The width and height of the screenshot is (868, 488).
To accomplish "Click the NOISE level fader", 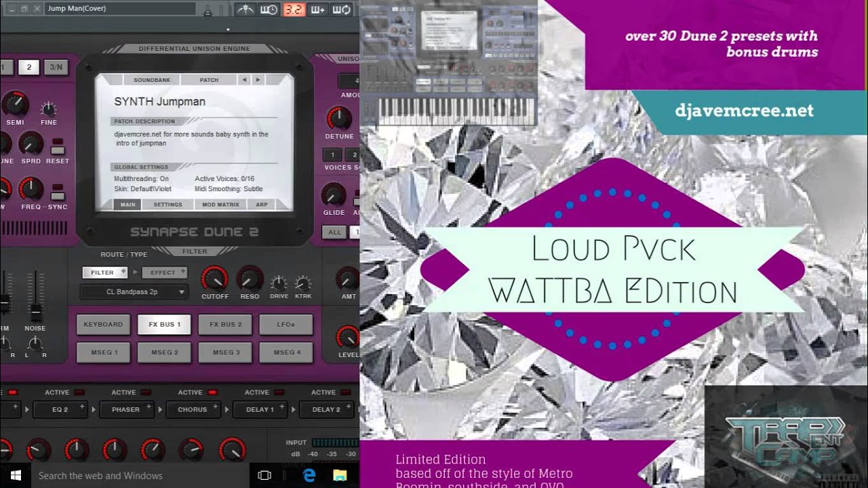I will pos(35,310).
